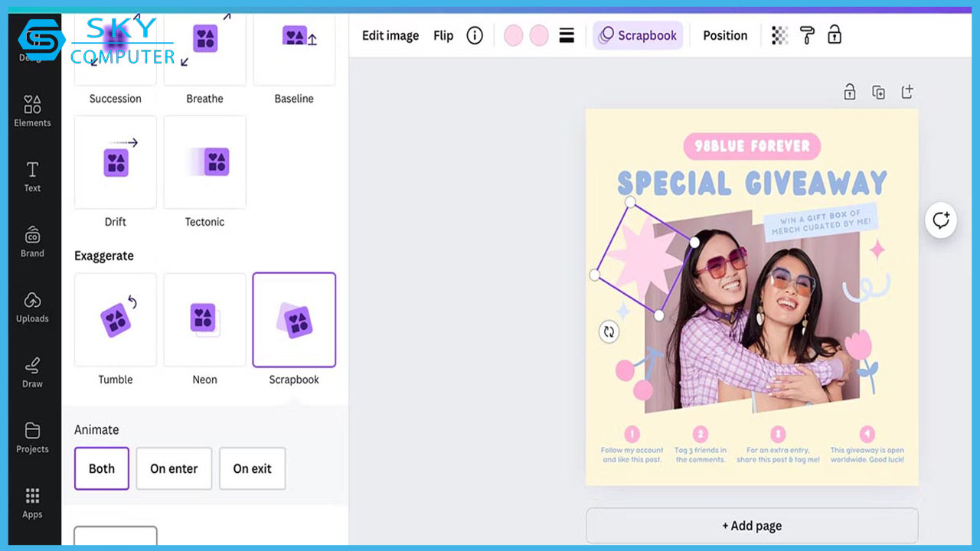Screen dimensions: 980x551
Task: Click the Add page button
Action: coord(751,526)
